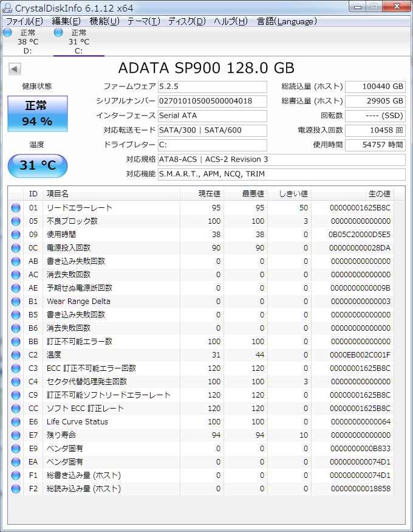Click status orb for ID CC row

click(x=16, y=409)
